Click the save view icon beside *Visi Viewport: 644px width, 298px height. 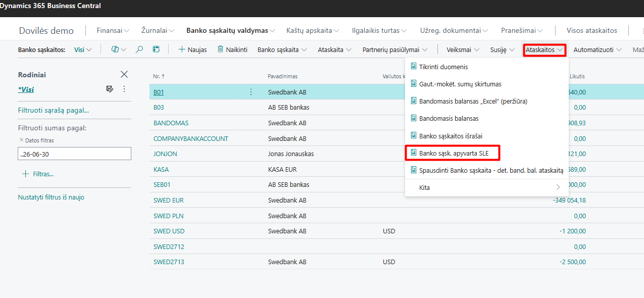[x=110, y=89]
